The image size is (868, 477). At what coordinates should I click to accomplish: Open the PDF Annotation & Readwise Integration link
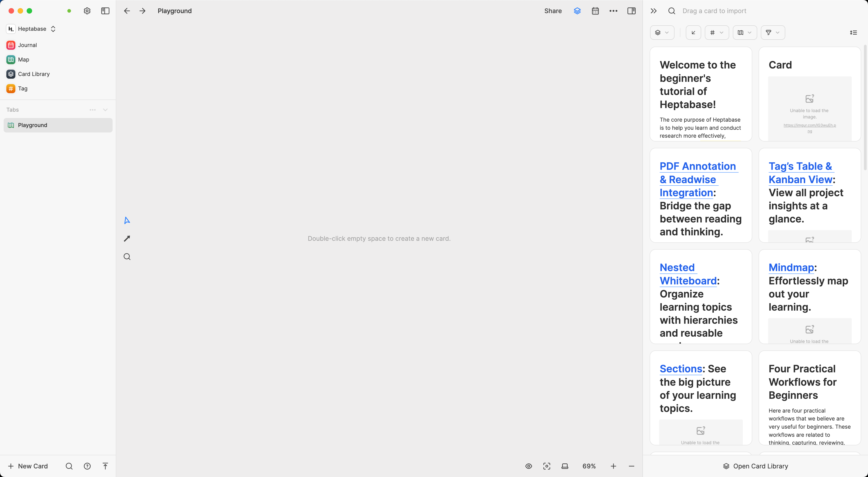click(x=698, y=179)
